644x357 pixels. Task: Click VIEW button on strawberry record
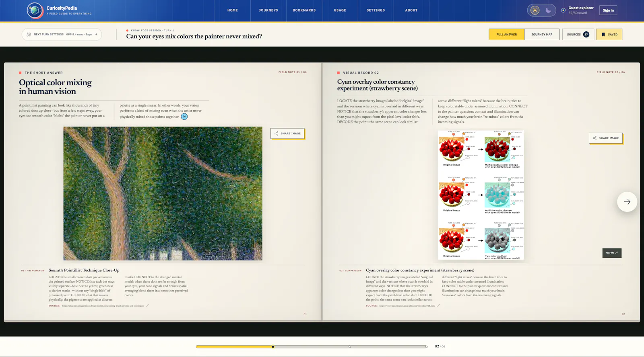click(612, 253)
